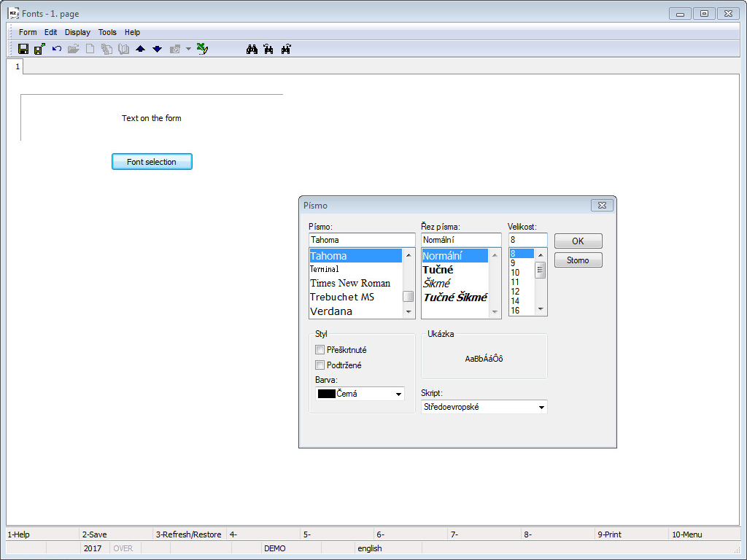This screenshot has width=747, height=560.
Task: Click font list scroll up arrow
Action: pyautogui.click(x=409, y=255)
